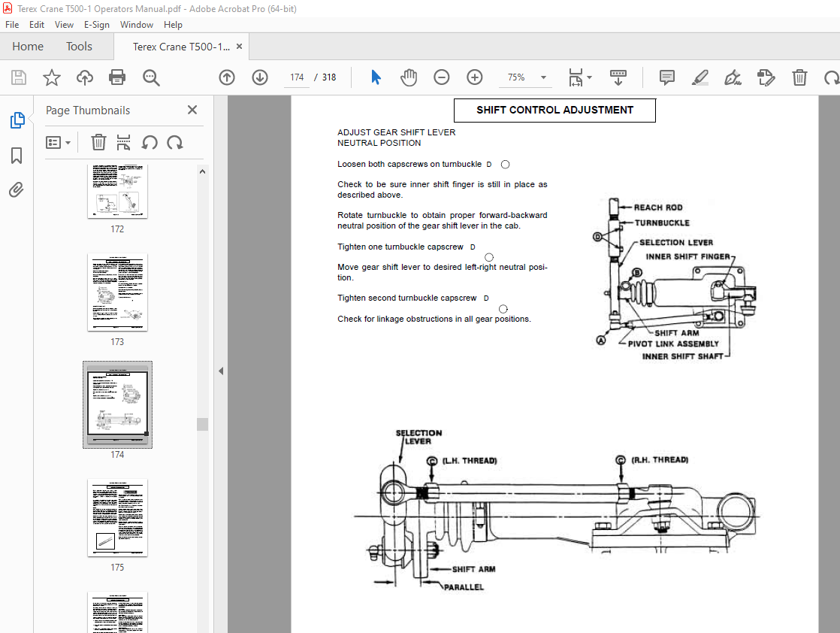Image resolution: width=840 pixels, height=633 pixels.
Task: Go to previous page arrow
Action: coord(227,77)
